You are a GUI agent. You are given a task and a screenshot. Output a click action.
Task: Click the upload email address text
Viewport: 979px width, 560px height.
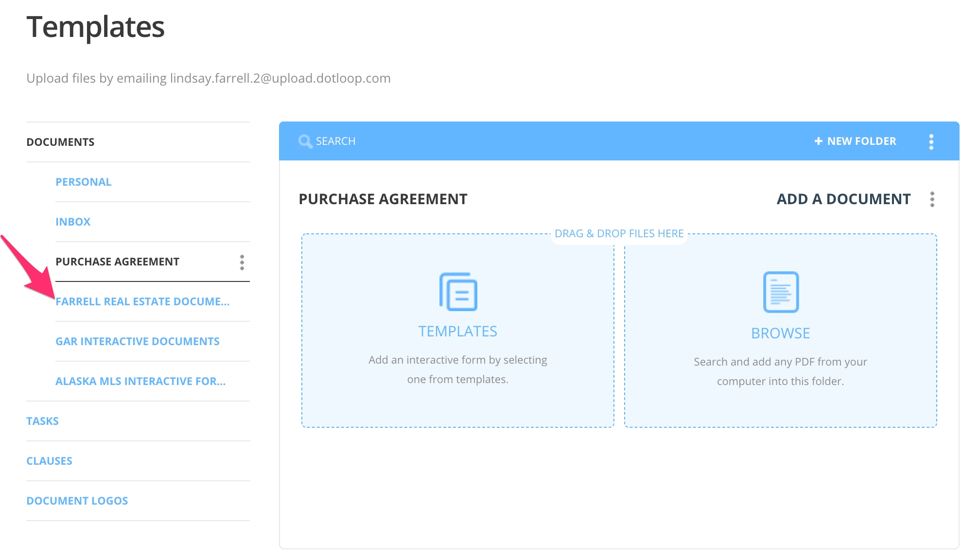tap(280, 78)
